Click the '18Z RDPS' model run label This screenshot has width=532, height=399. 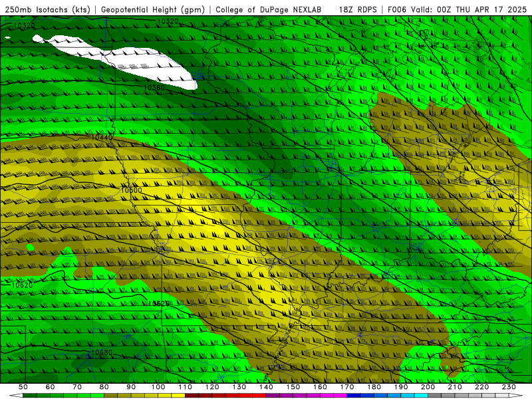[358, 9]
